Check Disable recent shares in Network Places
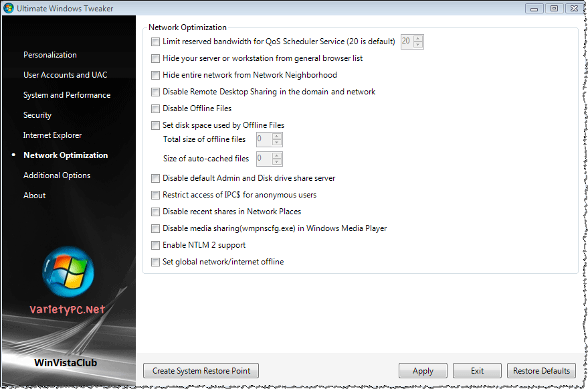 pyautogui.click(x=155, y=212)
